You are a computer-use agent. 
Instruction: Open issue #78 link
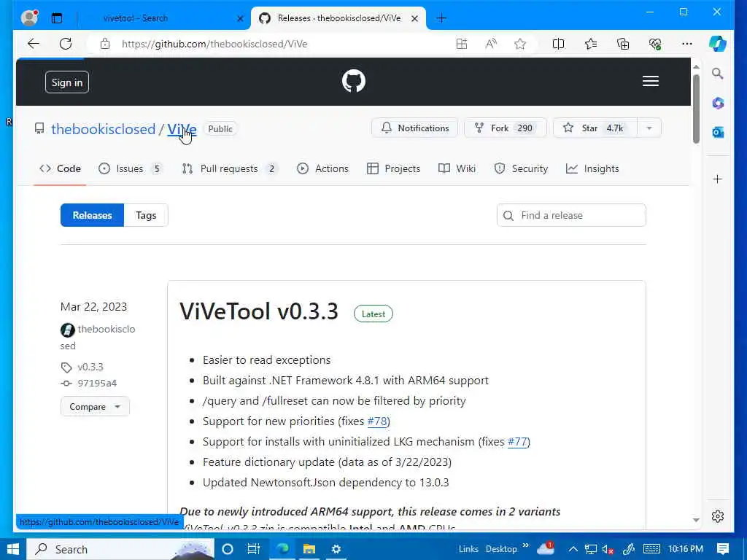tap(377, 421)
